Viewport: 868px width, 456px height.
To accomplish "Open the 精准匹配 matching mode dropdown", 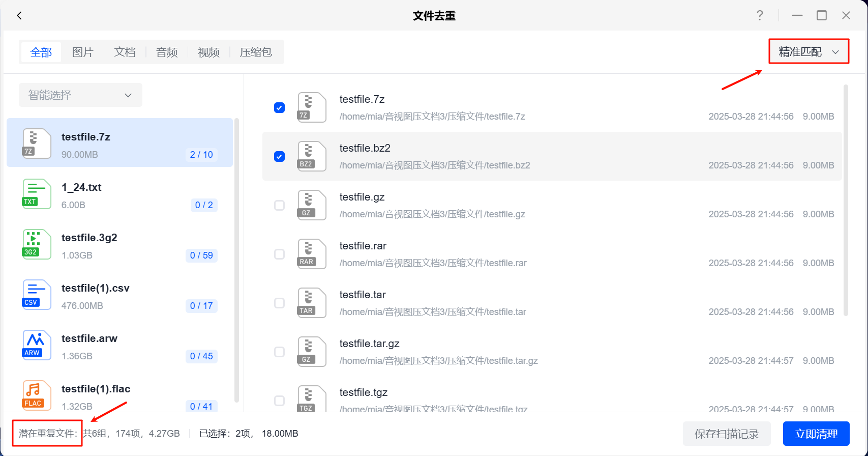I will coord(809,52).
